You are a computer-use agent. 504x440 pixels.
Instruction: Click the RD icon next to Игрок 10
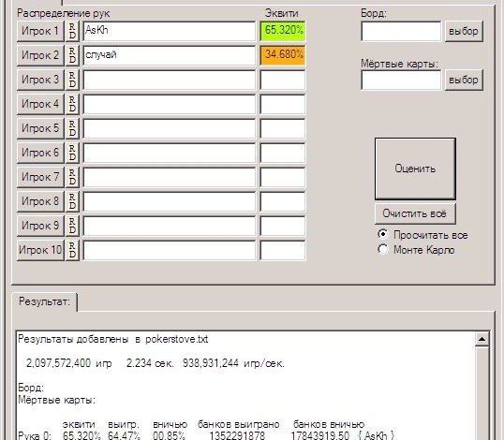[x=72, y=250]
